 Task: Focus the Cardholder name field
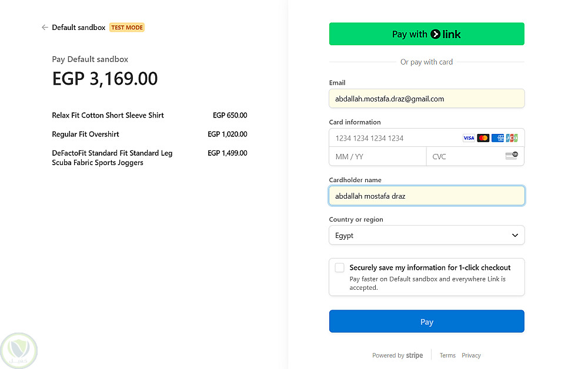point(426,196)
